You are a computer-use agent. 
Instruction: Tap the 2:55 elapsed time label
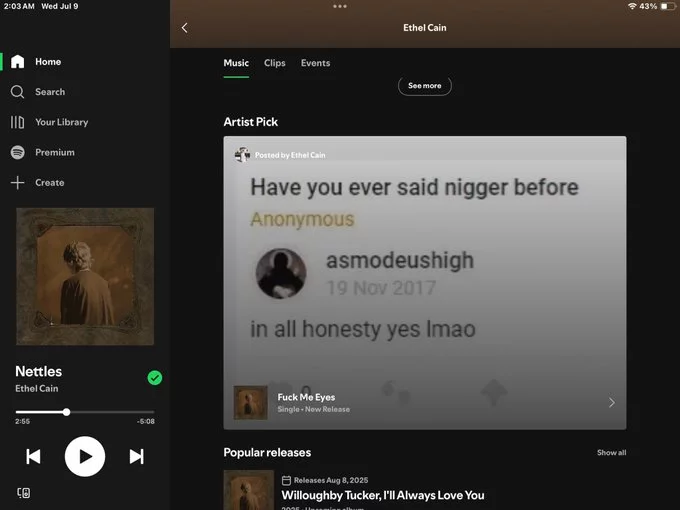click(x=23, y=421)
